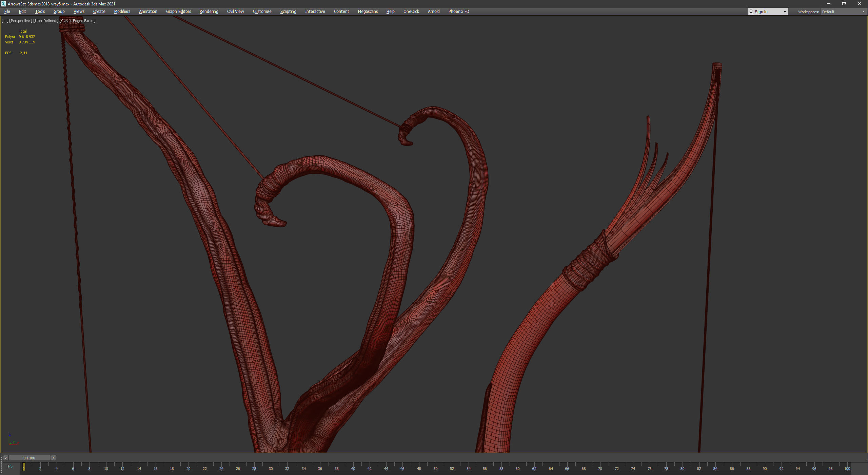This screenshot has height=475, width=868.
Task: Restore down the 3ds Max window
Action: point(844,4)
